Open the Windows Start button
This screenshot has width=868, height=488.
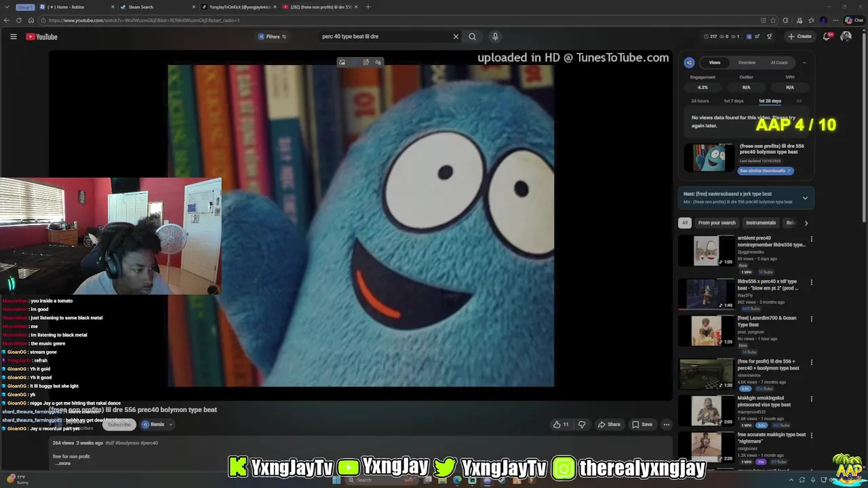click(x=336, y=481)
